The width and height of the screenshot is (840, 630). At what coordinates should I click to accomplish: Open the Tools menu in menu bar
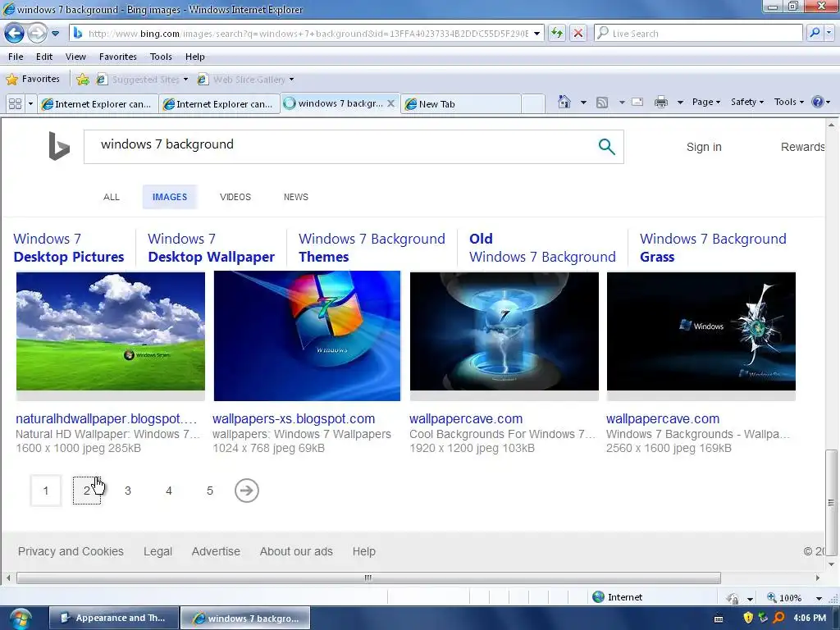tap(161, 57)
